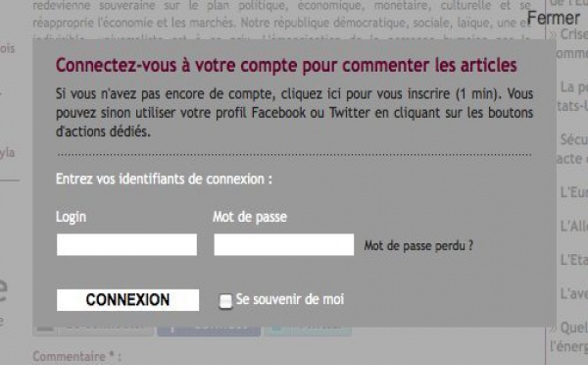Click into the Mot de passe field
Screen dimensions: 588x365
pos(284,244)
